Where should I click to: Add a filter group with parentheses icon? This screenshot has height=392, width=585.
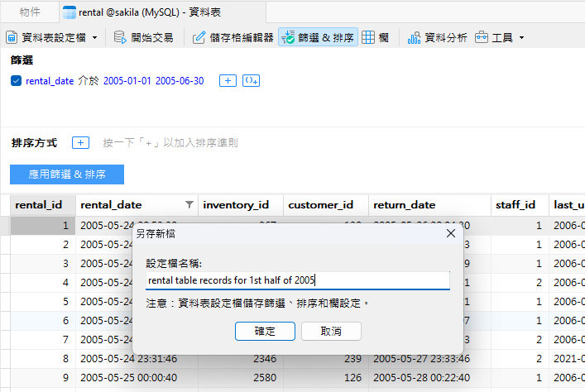coord(252,81)
